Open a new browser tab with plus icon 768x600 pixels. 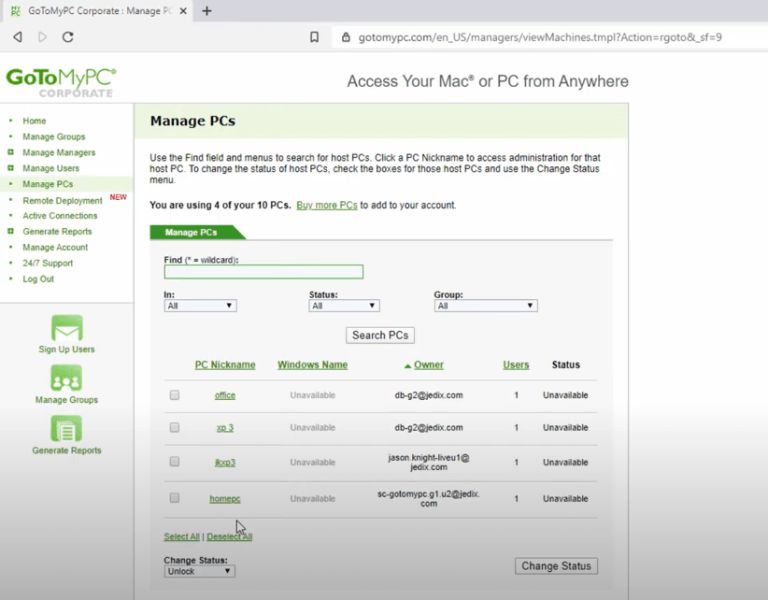[207, 11]
